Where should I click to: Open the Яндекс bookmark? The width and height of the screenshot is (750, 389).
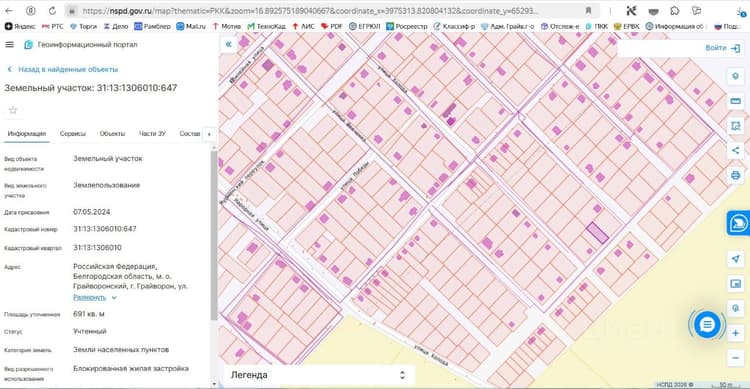pyautogui.click(x=20, y=26)
